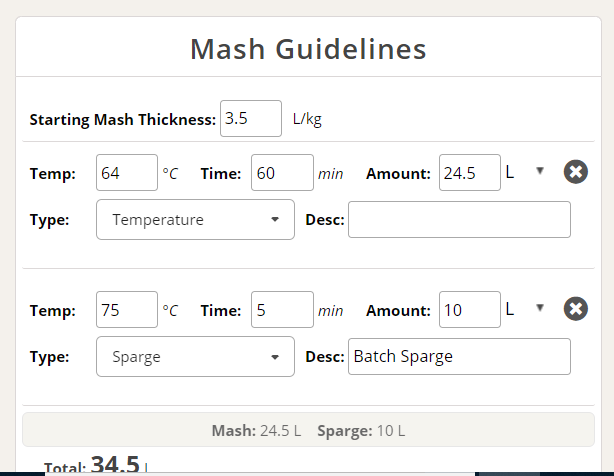Expand the Temperature type dropdown
This screenshot has height=476, width=614.
[195, 220]
